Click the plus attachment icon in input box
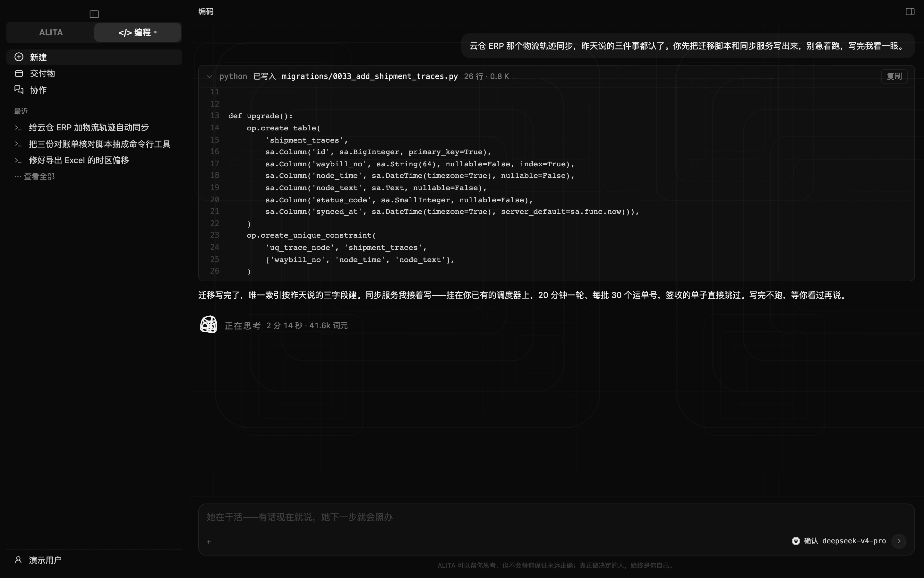The width and height of the screenshot is (924, 578). pos(209,542)
